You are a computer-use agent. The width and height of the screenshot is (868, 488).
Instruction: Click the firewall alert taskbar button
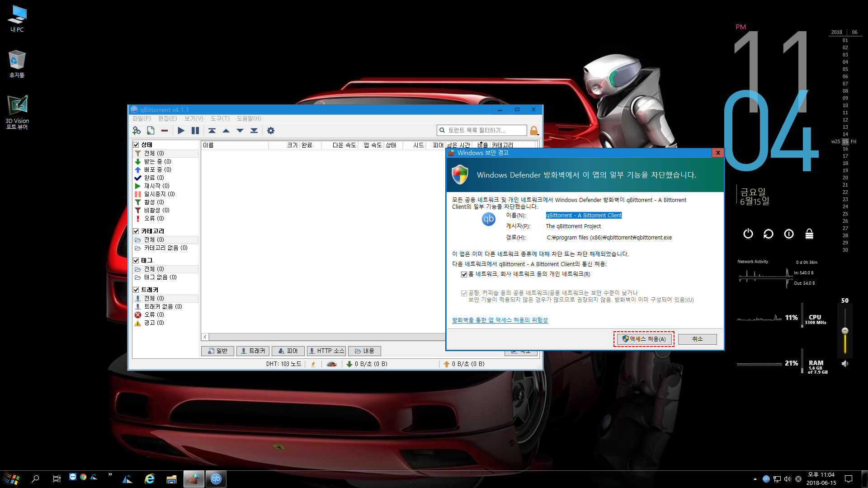(193, 479)
